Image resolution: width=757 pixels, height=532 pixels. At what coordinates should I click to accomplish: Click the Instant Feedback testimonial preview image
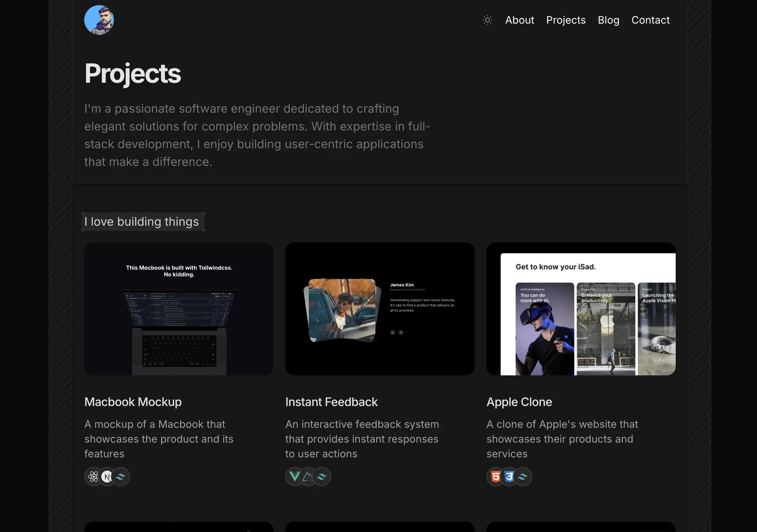(380, 309)
